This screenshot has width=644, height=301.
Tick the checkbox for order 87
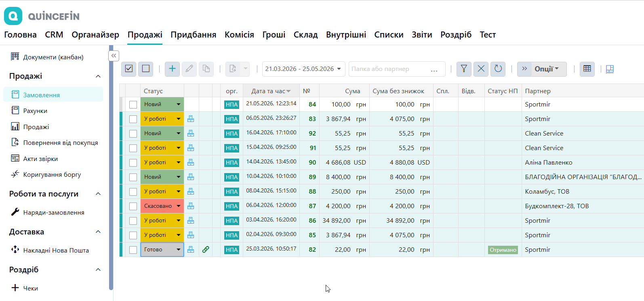(133, 206)
